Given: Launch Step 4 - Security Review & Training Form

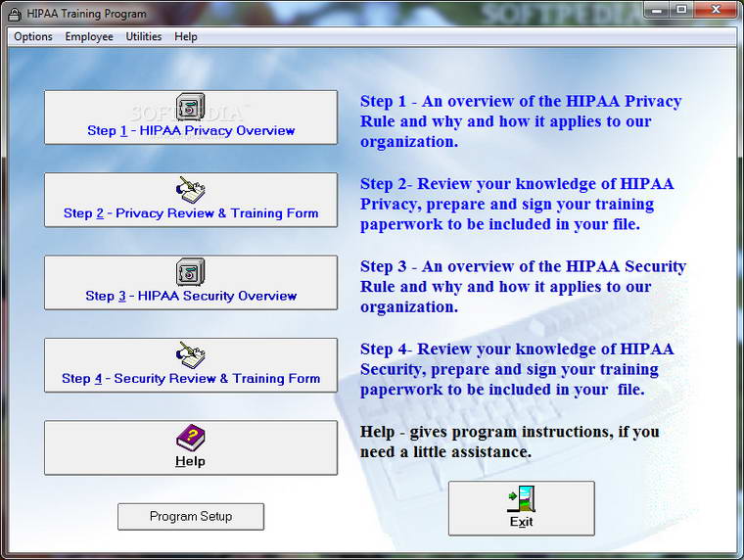Looking at the screenshot, I should (x=191, y=365).
